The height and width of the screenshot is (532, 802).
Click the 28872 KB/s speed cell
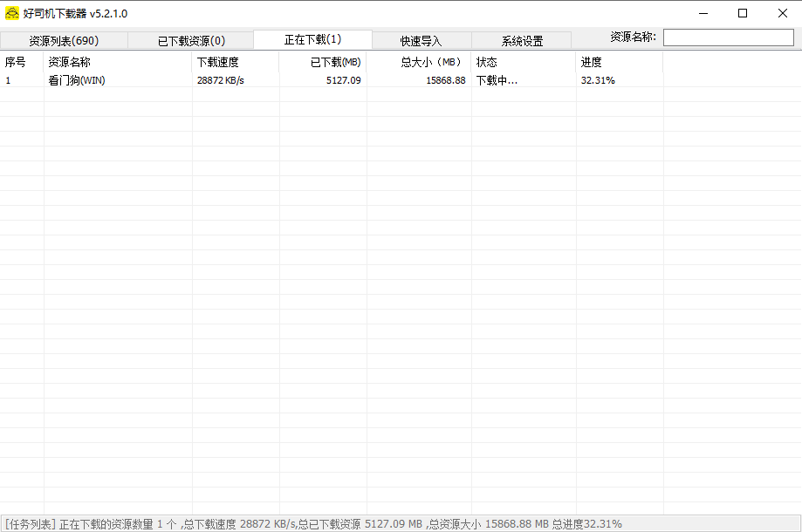(x=221, y=80)
